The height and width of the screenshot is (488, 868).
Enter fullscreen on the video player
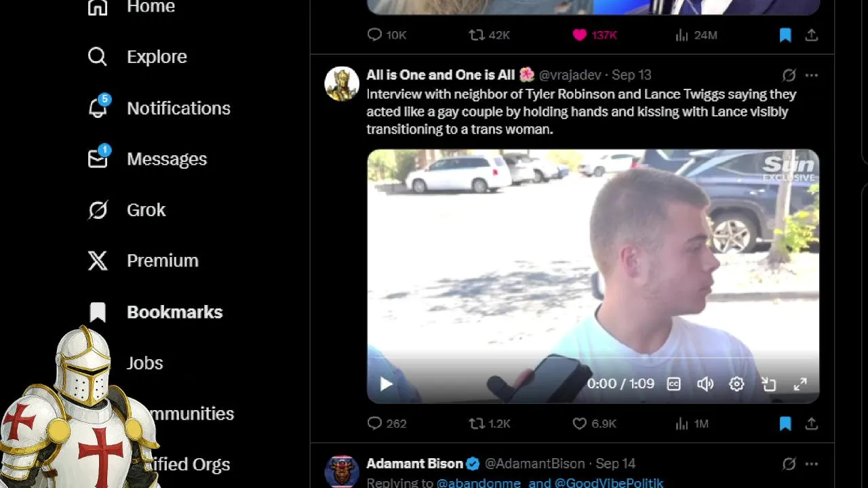point(800,384)
